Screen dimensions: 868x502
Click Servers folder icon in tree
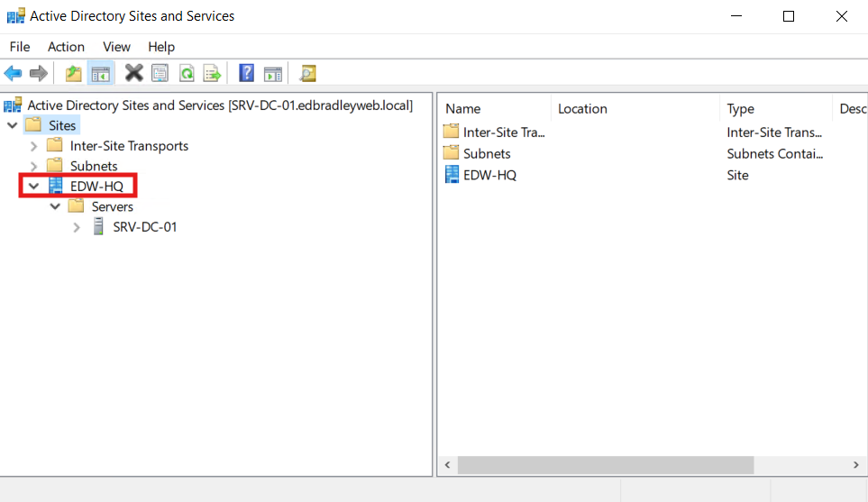pyautogui.click(x=76, y=206)
